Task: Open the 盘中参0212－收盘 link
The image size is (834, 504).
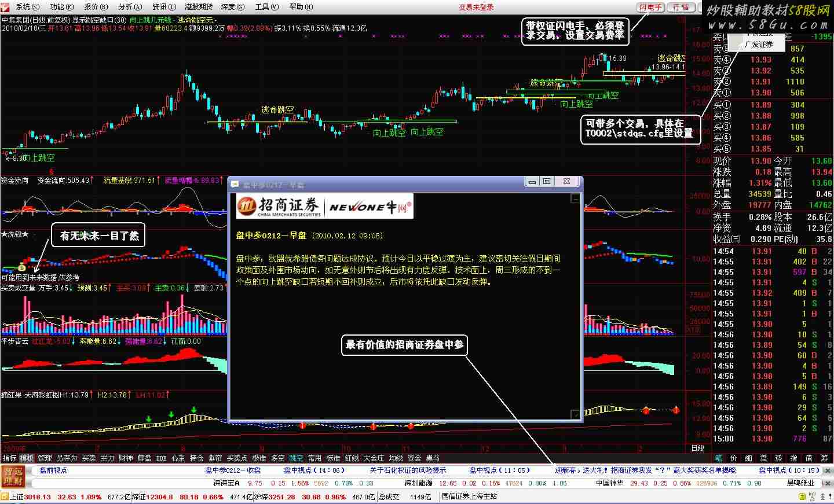Action: coord(233,470)
